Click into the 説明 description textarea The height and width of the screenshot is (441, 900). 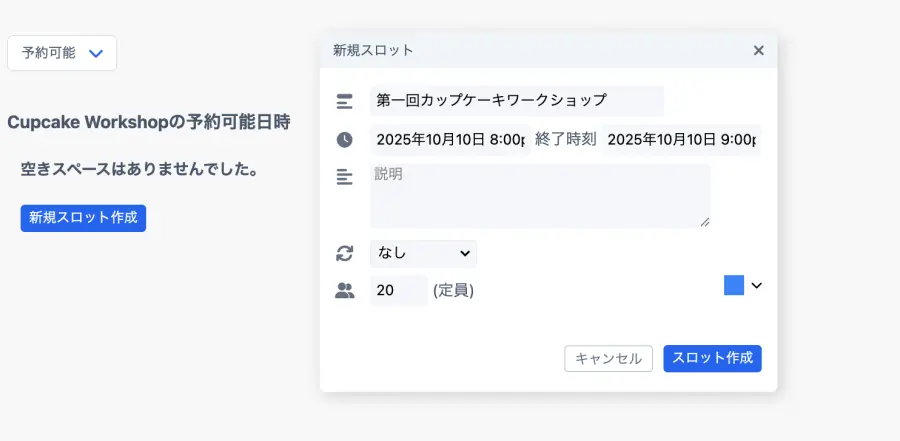[x=539, y=196]
